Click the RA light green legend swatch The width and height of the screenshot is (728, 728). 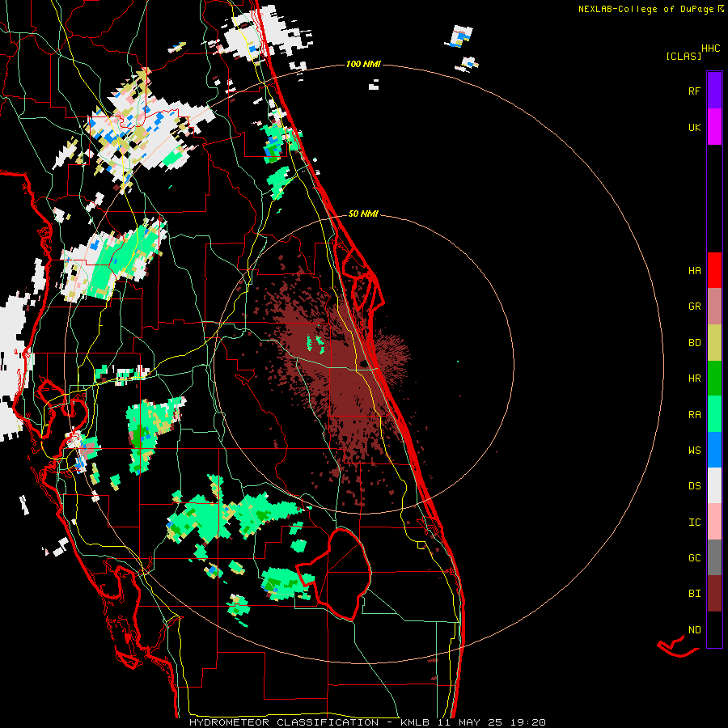tap(714, 414)
